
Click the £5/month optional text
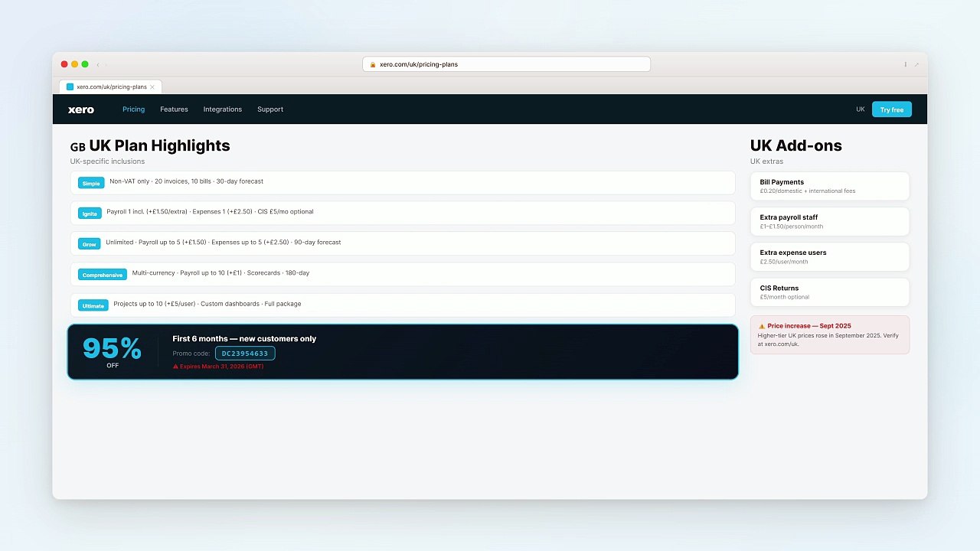pos(785,297)
